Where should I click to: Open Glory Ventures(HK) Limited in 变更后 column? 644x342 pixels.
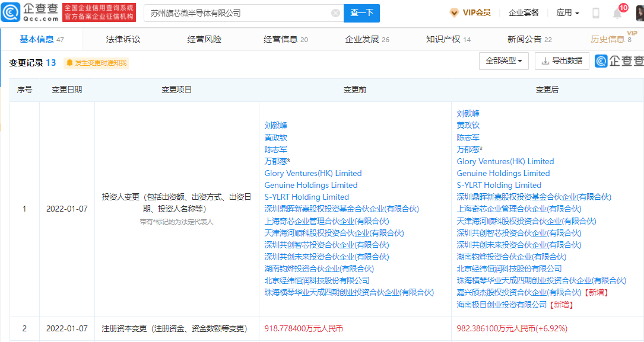coord(505,161)
